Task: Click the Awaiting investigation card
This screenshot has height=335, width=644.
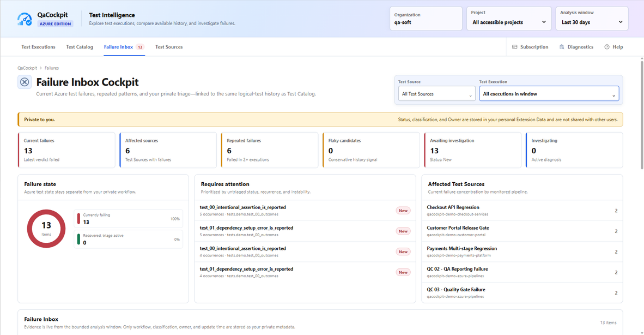Action: pyautogui.click(x=472, y=150)
